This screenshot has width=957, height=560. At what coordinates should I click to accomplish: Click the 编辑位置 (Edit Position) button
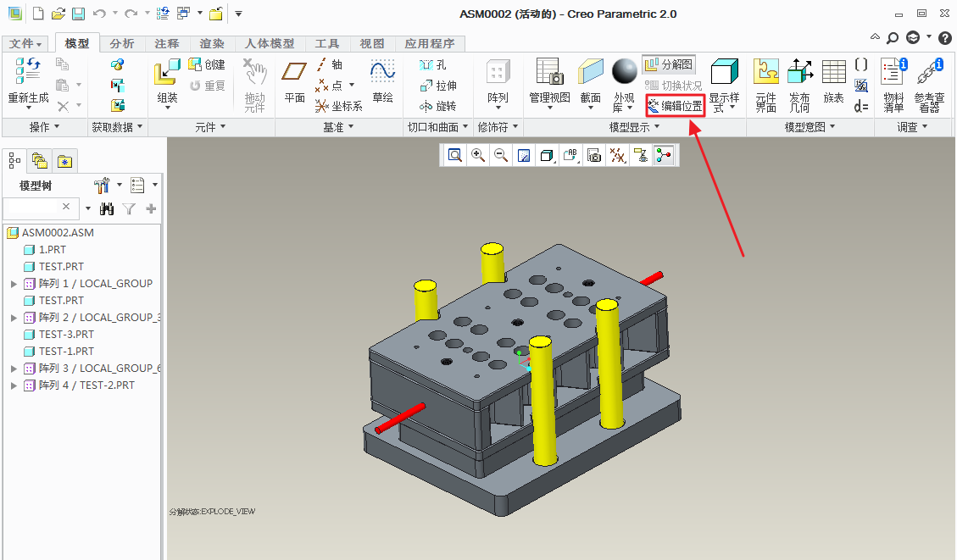point(675,106)
